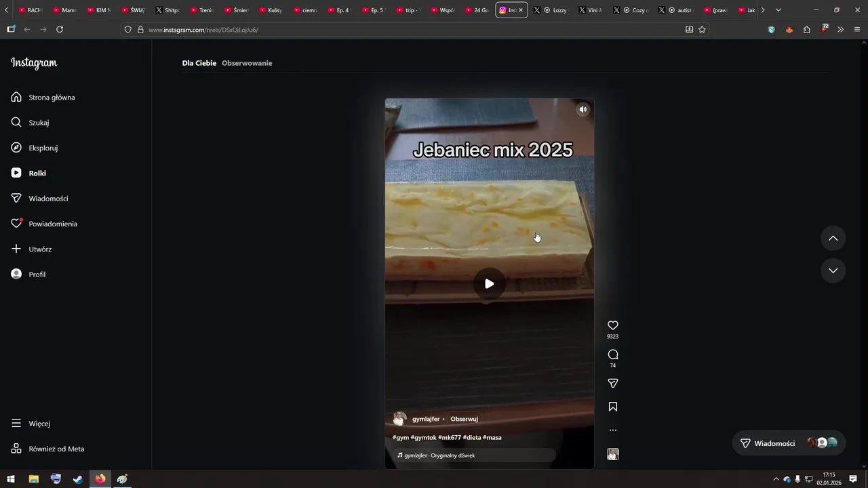
Task: Open gymlajfer profile avatar
Action: 400,419
